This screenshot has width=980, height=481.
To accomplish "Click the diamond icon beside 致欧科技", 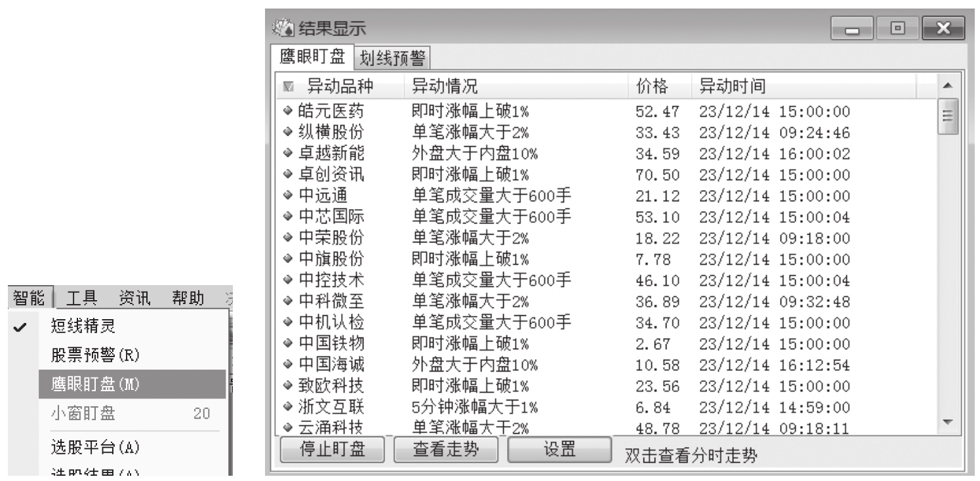I will pyautogui.click(x=288, y=385).
